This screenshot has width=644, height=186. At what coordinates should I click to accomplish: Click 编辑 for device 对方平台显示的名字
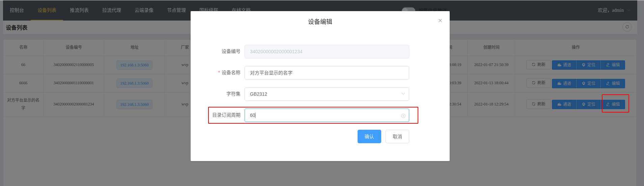[613, 104]
